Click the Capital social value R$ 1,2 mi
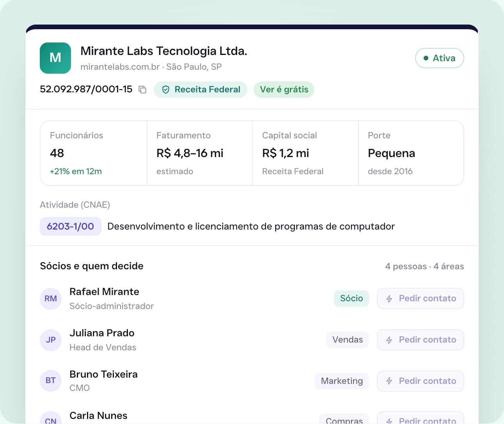 click(x=286, y=153)
